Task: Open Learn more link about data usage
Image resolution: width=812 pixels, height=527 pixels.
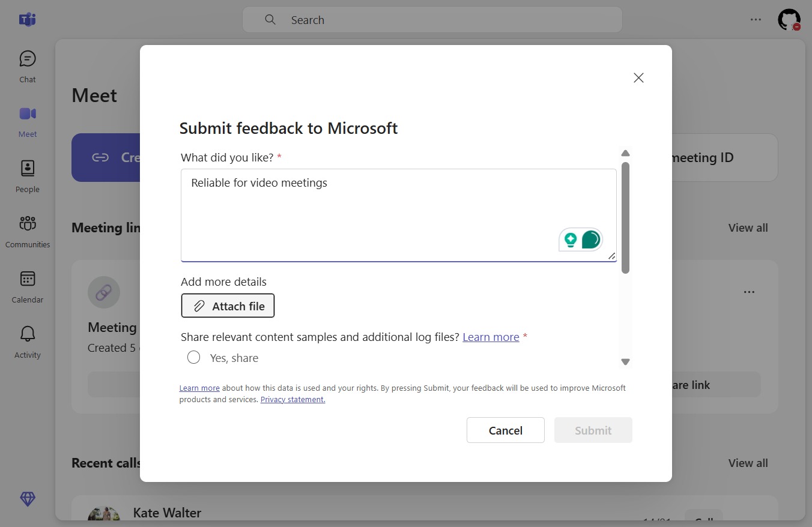Action: pyautogui.click(x=199, y=388)
